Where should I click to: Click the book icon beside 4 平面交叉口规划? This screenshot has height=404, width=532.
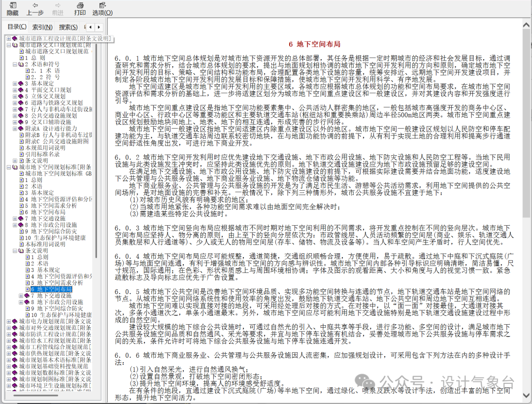21,90
